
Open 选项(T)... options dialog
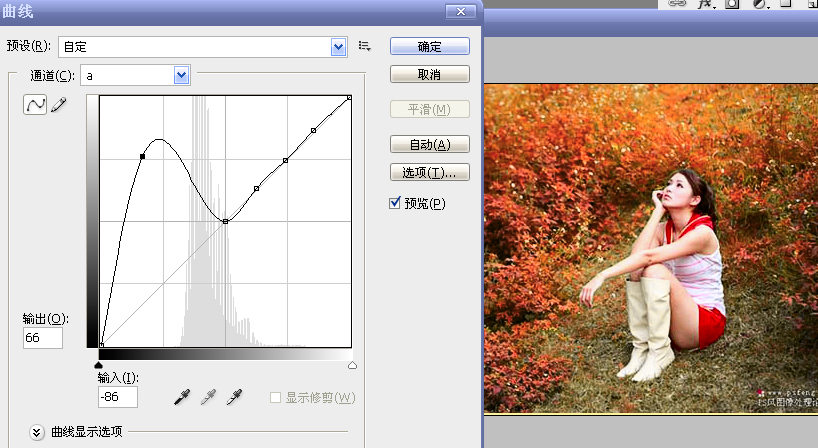430,172
